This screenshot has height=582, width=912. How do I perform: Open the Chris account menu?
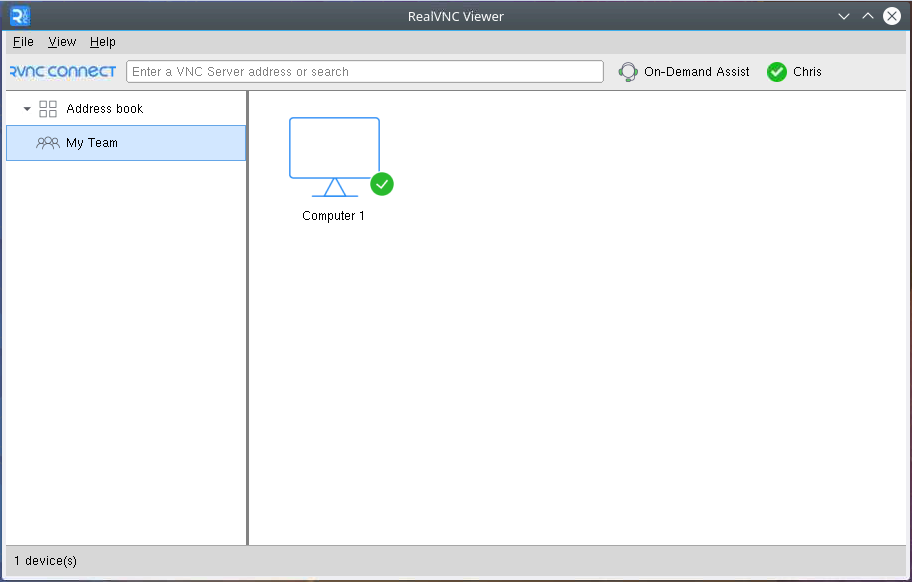(795, 72)
